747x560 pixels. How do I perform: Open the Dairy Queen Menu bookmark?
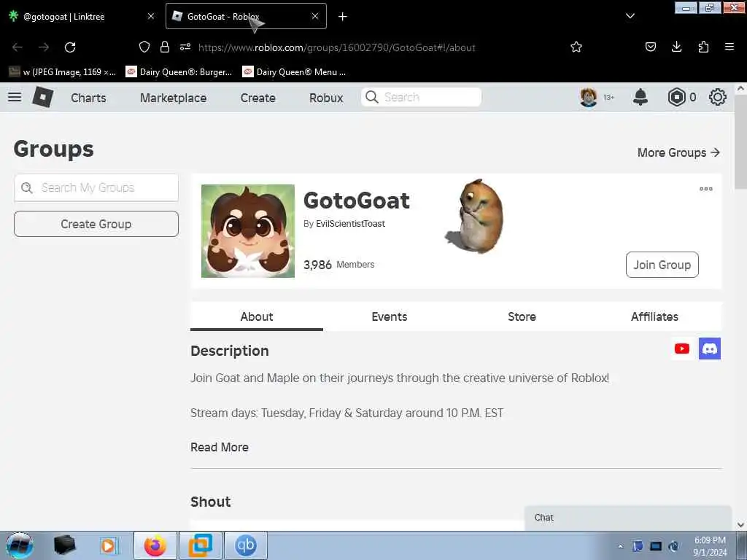tap(294, 72)
